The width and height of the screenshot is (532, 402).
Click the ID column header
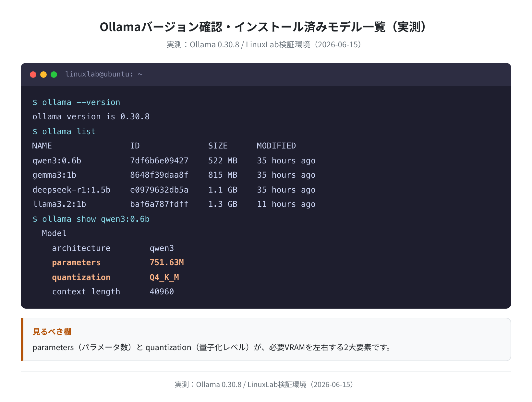click(135, 146)
